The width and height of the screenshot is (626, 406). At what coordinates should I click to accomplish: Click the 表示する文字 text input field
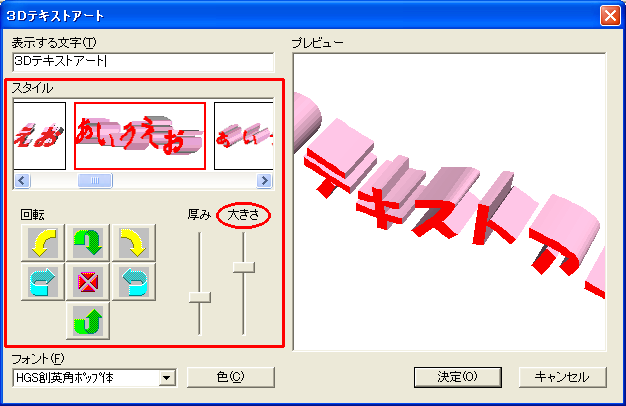[143, 62]
